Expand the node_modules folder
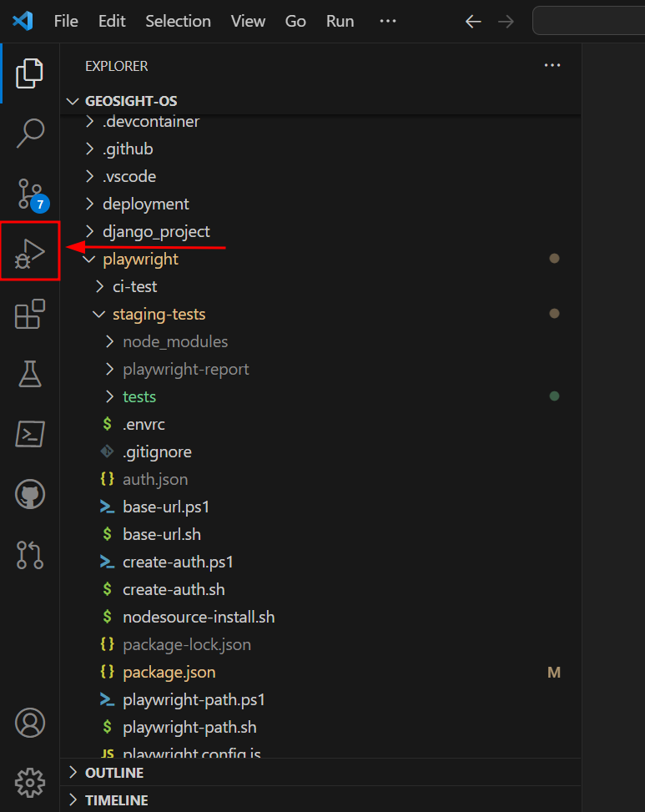 pyautogui.click(x=320, y=341)
